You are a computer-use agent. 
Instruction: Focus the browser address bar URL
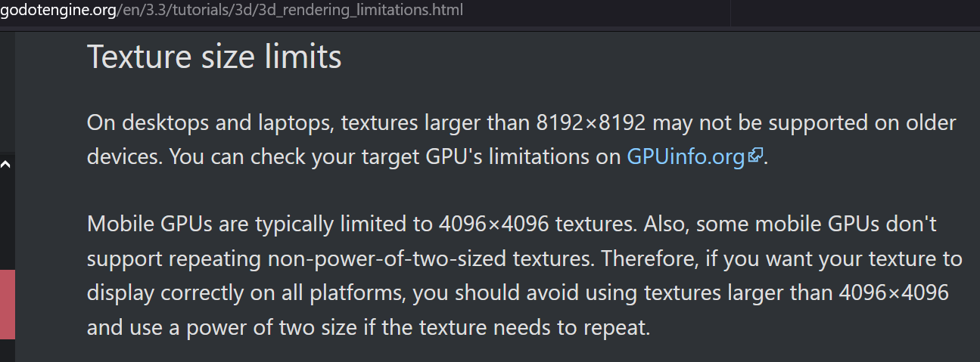pos(232,11)
